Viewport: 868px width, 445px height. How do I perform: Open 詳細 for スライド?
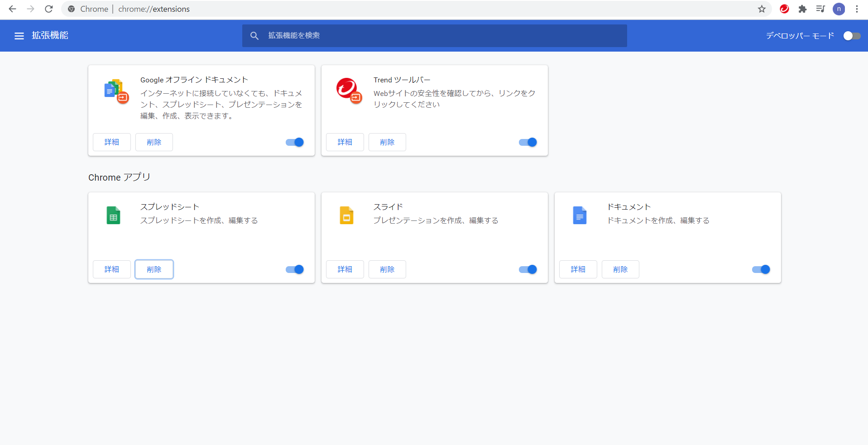(x=345, y=269)
